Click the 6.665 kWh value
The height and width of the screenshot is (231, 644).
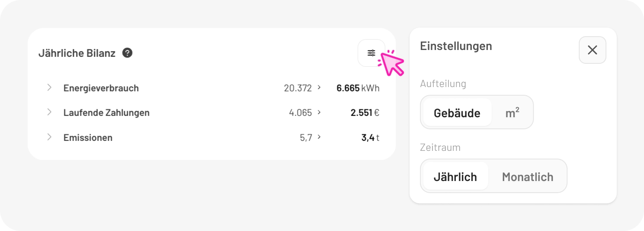tap(358, 88)
